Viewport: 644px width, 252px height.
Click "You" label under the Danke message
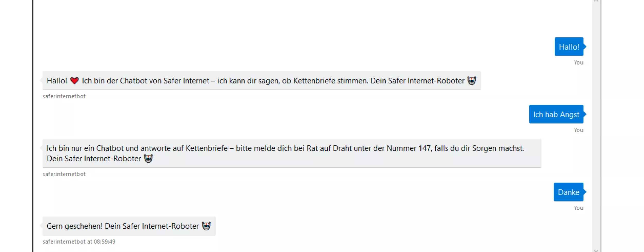pyautogui.click(x=579, y=208)
